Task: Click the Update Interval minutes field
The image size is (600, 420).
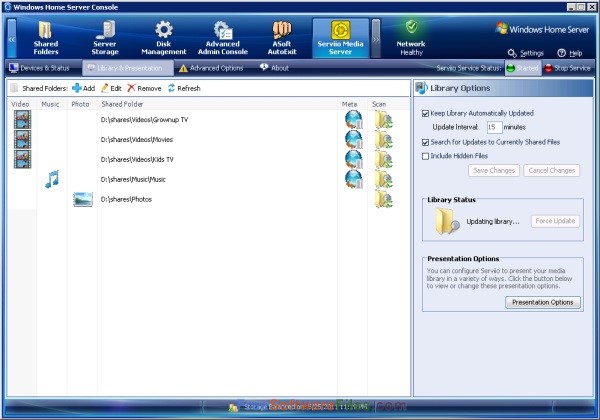Action: point(494,127)
